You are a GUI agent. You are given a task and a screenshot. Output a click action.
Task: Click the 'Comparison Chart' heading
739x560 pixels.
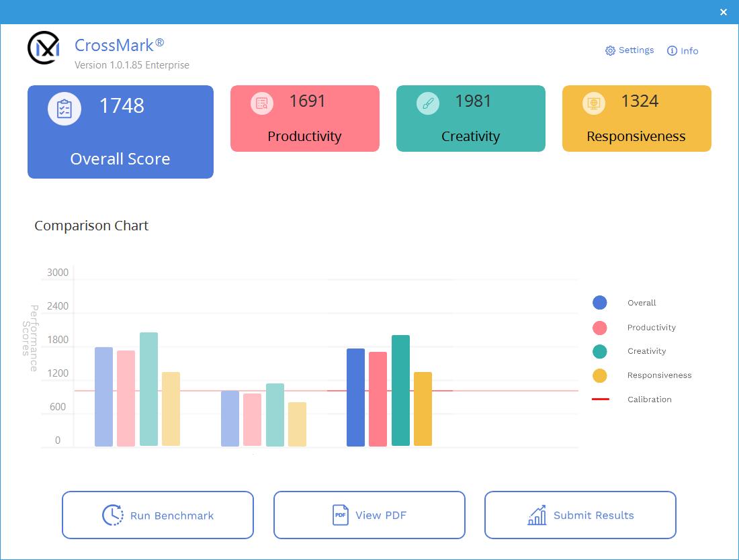pyautogui.click(x=91, y=226)
